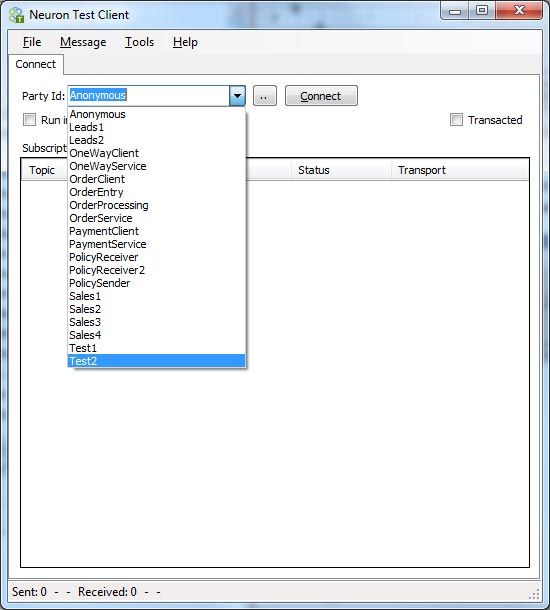Pick Sales3 from the dropdown
This screenshot has width=550, height=610.
[156, 322]
